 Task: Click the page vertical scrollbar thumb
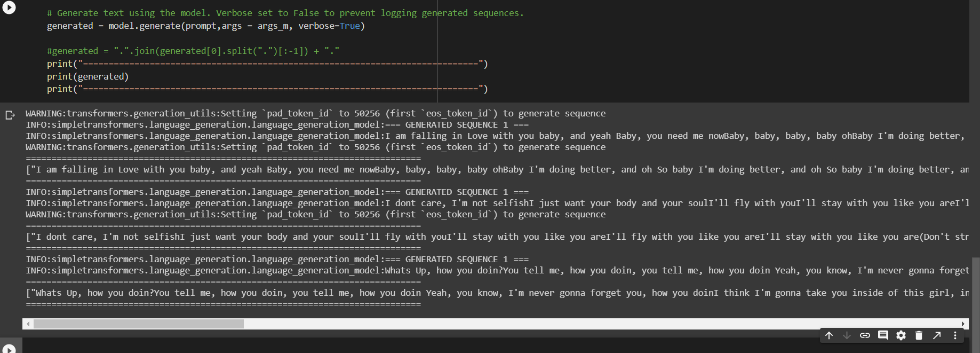(976, 305)
